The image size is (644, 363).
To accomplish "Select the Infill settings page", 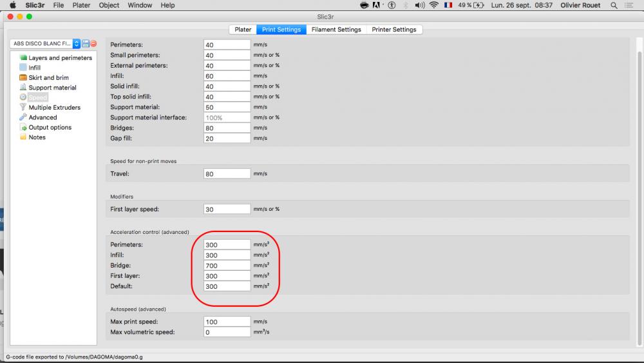I will click(35, 68).
